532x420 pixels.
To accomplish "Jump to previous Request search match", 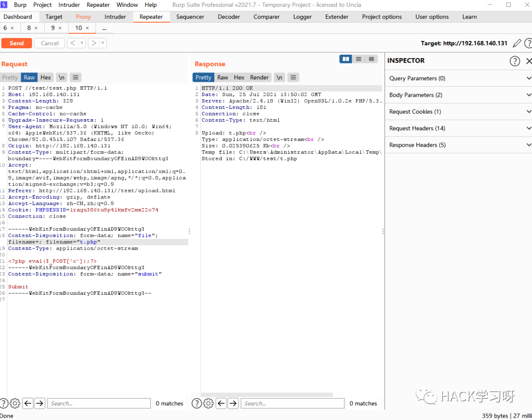I will (28, 403).
